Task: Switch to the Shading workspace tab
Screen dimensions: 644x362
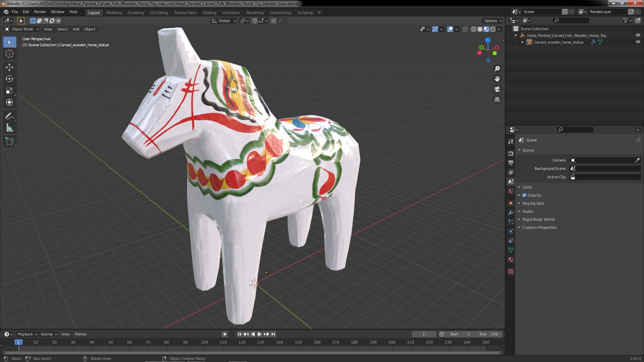Action: click(x=209, y=13)
